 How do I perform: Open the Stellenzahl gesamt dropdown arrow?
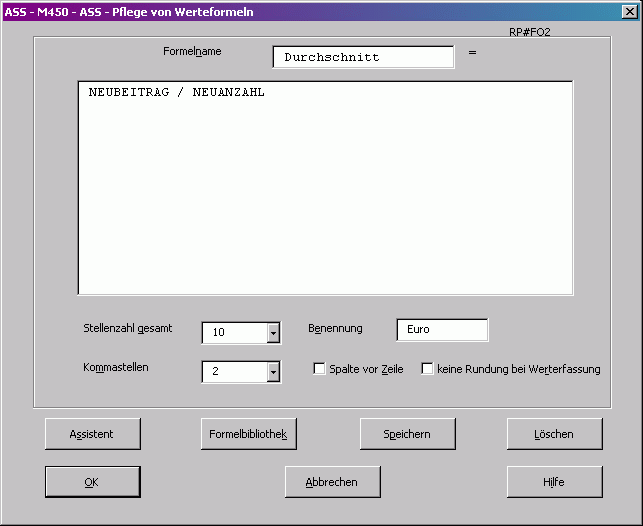click(273, 333)
